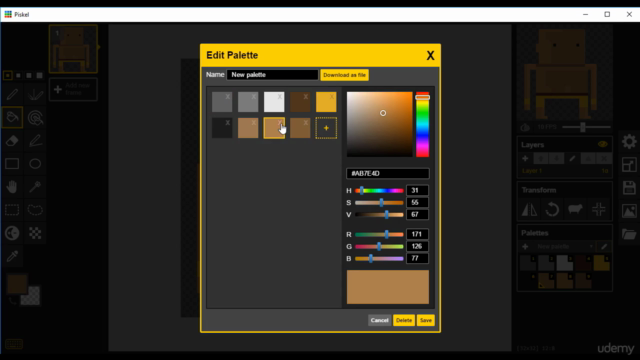This screenshot has height=360, width=640.
Task: Adjust the R red slider
Action: [379, 234]
